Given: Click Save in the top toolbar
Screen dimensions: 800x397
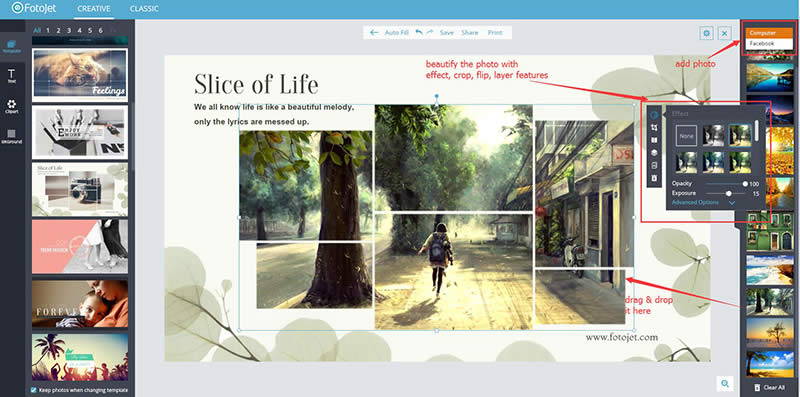Looking at the screenshot, I should (x=446, y=33).
